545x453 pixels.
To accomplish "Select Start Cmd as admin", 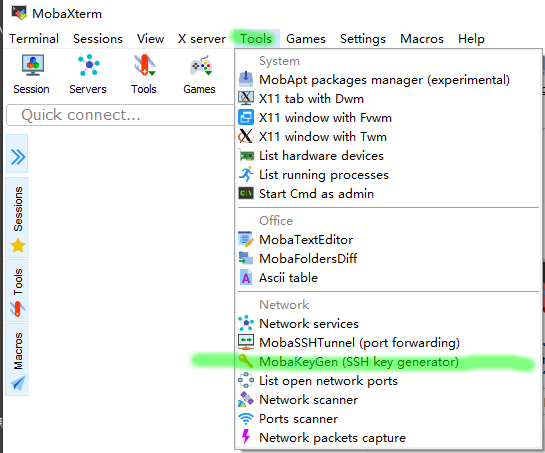I will coord(316,194).
